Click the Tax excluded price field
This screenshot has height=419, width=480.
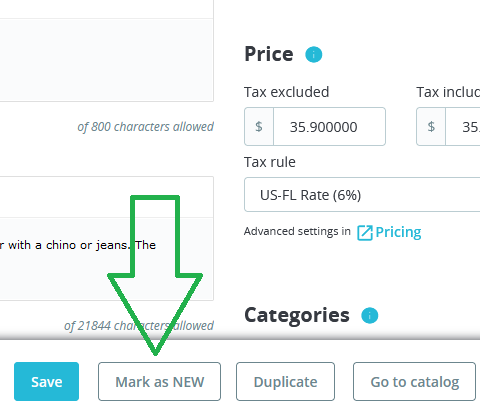coord(329,127)
